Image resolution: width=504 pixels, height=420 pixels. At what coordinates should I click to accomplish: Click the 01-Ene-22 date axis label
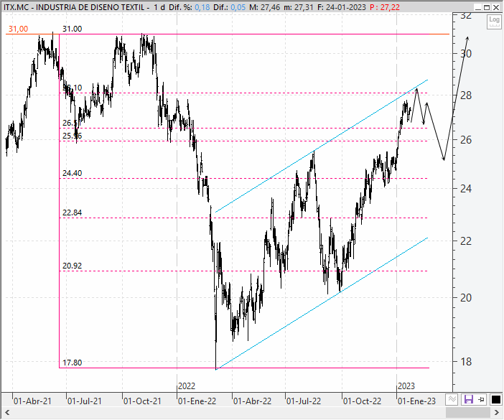197,401
